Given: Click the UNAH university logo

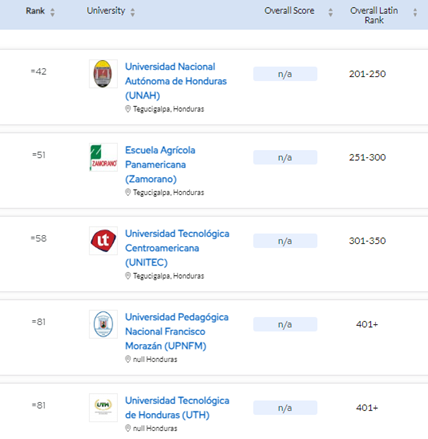Looking at the screenshot, I should coord(103,74).
